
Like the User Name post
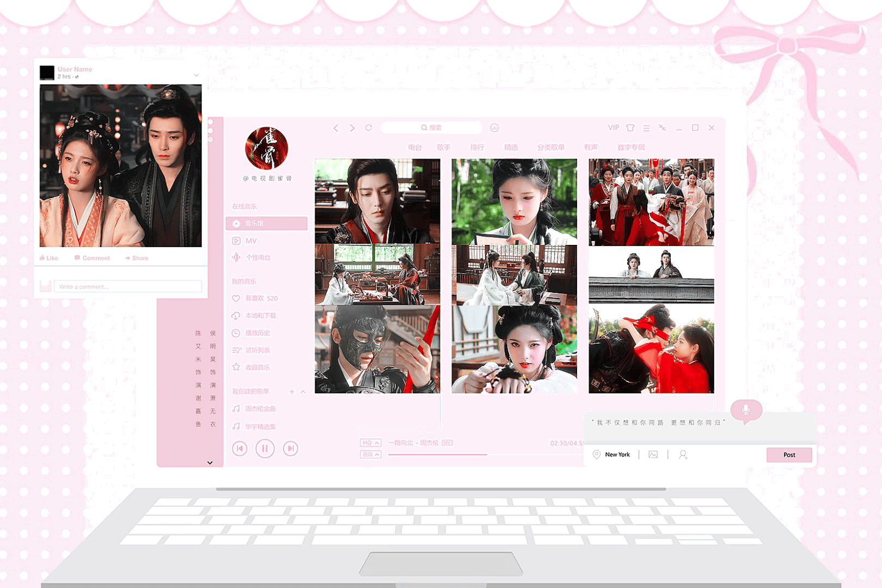click(49, 258)
